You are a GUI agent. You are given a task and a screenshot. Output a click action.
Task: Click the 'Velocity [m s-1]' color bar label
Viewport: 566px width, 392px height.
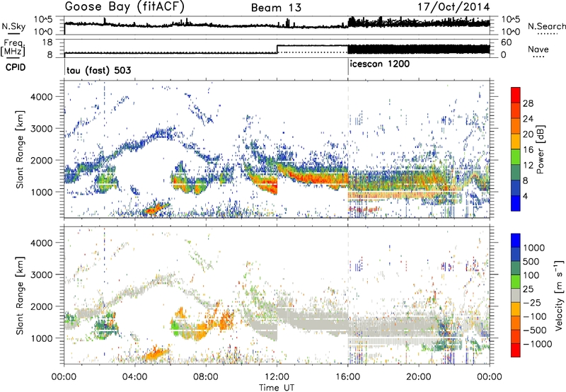(559, 295)
